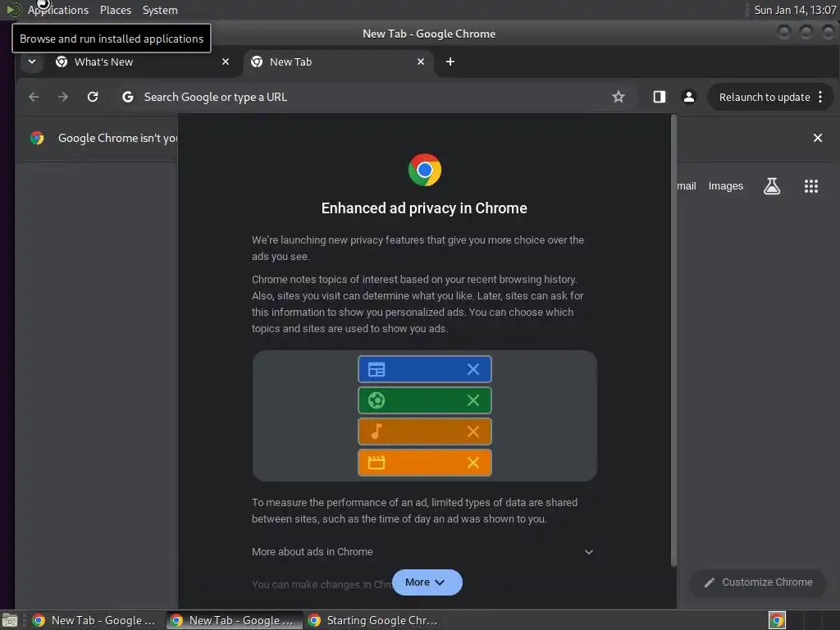840x630 pixels.
Task: Open the Gmail link
Action: (687, 186)
